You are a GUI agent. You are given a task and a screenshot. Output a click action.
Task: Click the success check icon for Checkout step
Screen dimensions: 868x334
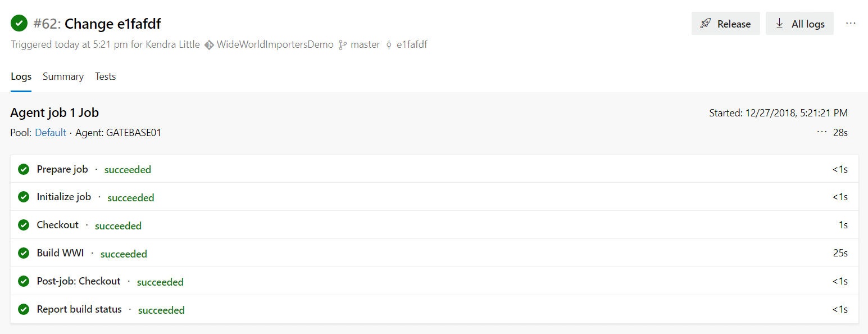pyautogui.click(x=24, y=225)
